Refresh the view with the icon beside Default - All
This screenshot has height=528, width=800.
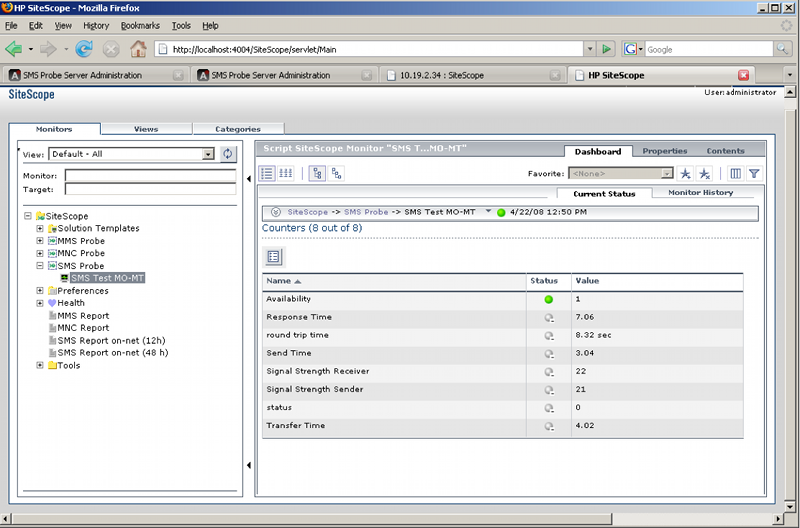tap(228, 154)
